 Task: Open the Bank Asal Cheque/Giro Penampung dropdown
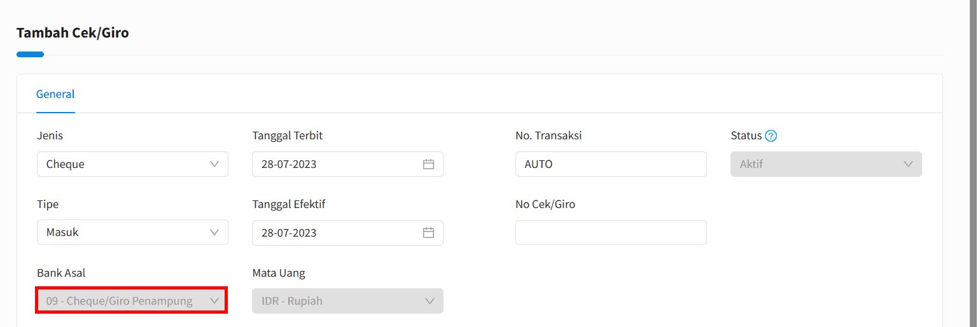[132, 300]
